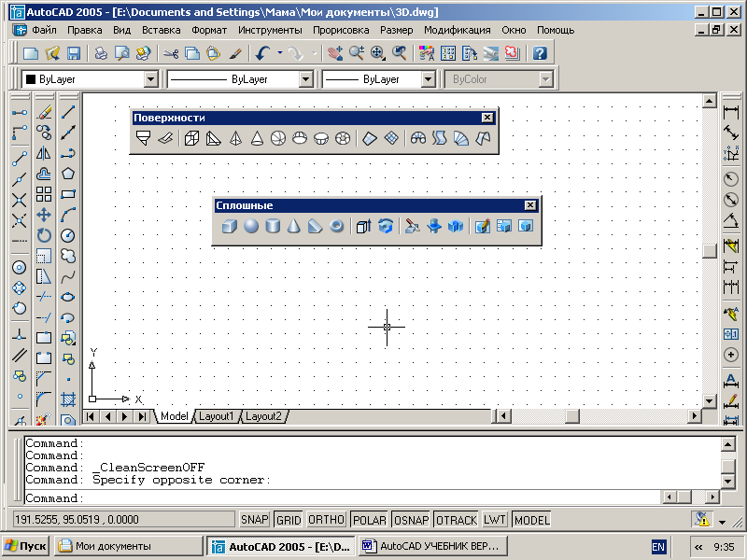Click the Extrude tool icon
The image size is (747, 560).
pyautogui.click(x=364, y=226)
